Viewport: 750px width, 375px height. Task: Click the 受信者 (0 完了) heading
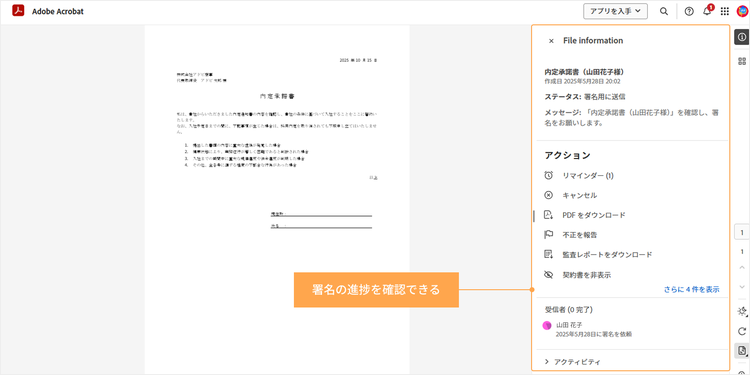coord(569,309)
